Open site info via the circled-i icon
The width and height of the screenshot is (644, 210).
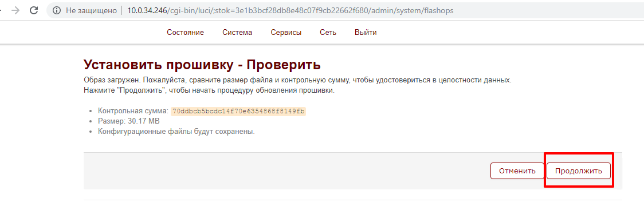57,11
